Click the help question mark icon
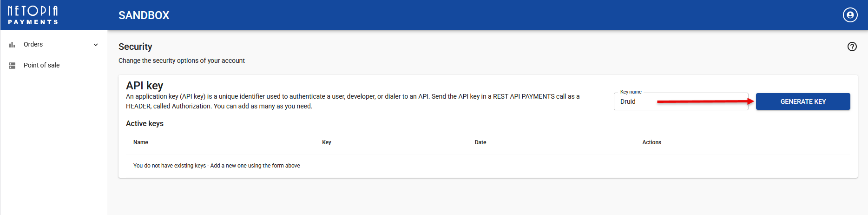The width and height of the screenshot is (868, 215). click(852, 47)
